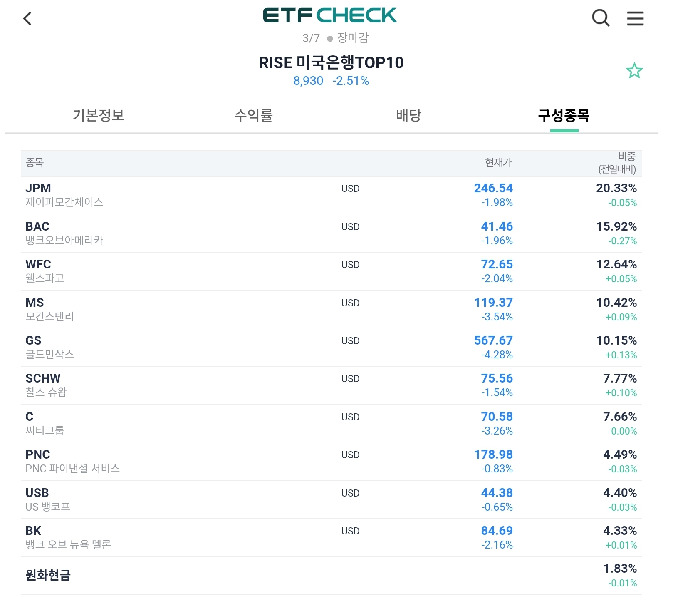Open the 배당 tab
Screen dimensions: 673x616
(x=409, y=115)
